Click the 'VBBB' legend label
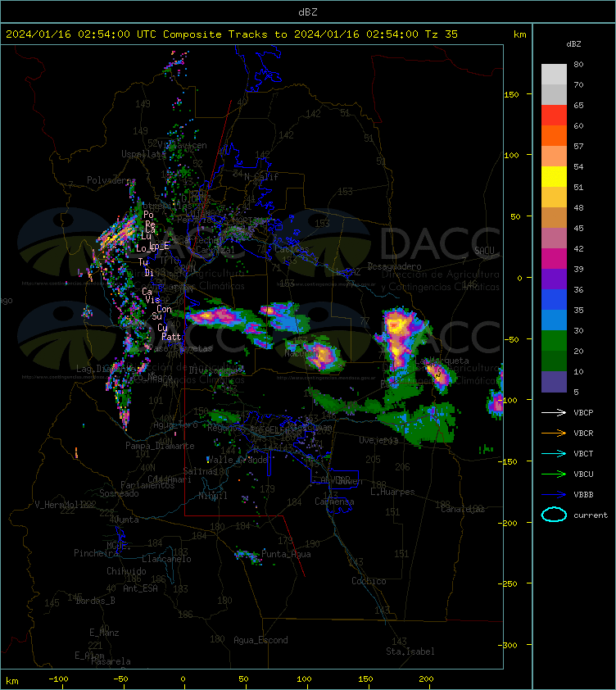616x690 pixels. click(x=583, y=495)
